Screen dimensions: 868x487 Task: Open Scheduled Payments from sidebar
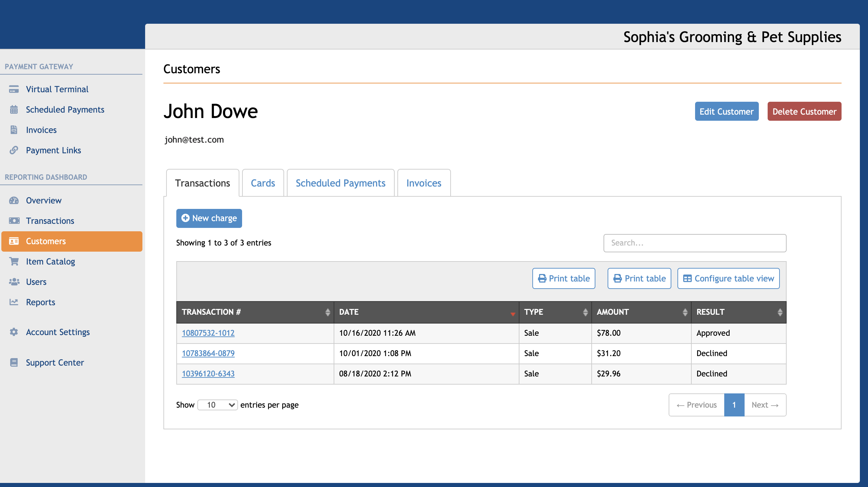65,109
